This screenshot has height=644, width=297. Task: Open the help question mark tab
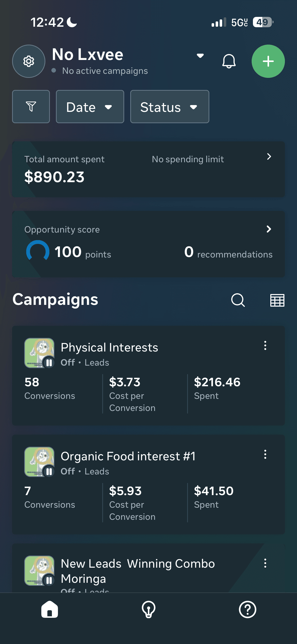click(x=247, y=609)
